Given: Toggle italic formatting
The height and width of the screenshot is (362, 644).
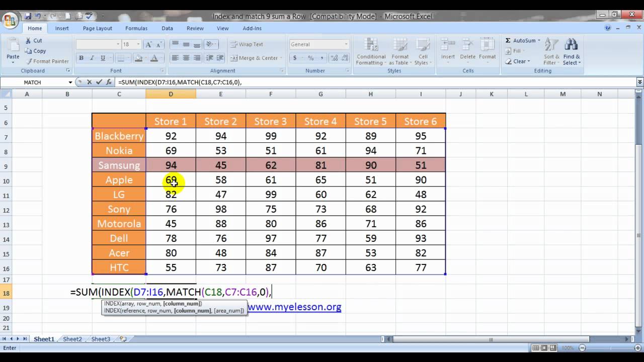Looking at the screenshot, I should point(92,58).
